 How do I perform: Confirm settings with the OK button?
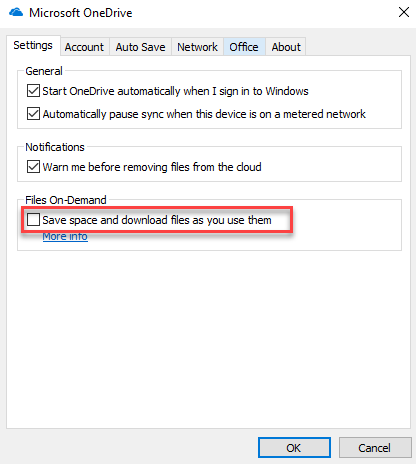point(294,448)
